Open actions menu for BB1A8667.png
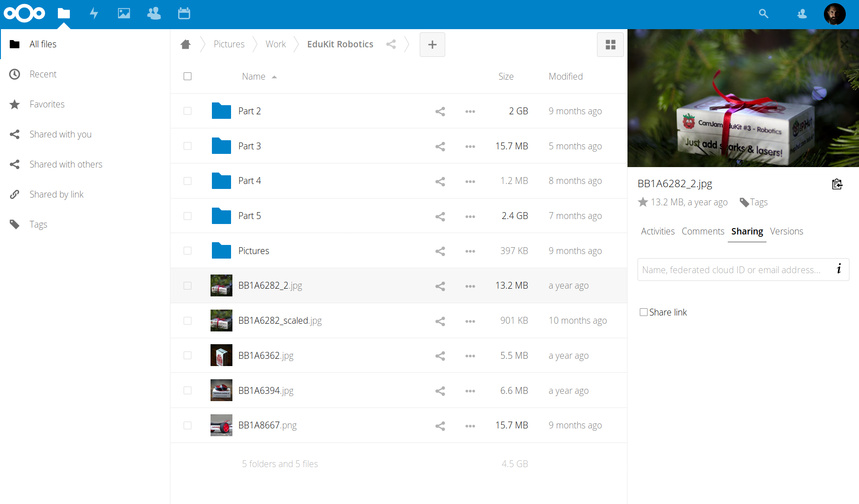This screenshot has height=504, width=859. pyautogui.click(x=470, y=426)
